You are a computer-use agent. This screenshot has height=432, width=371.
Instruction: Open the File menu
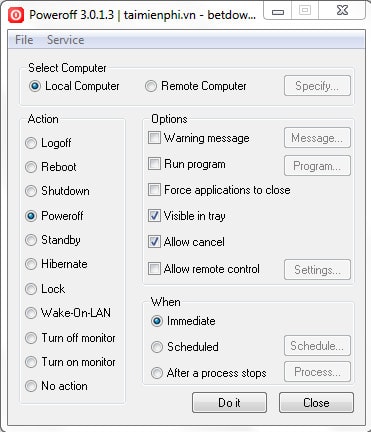point(24,40)
